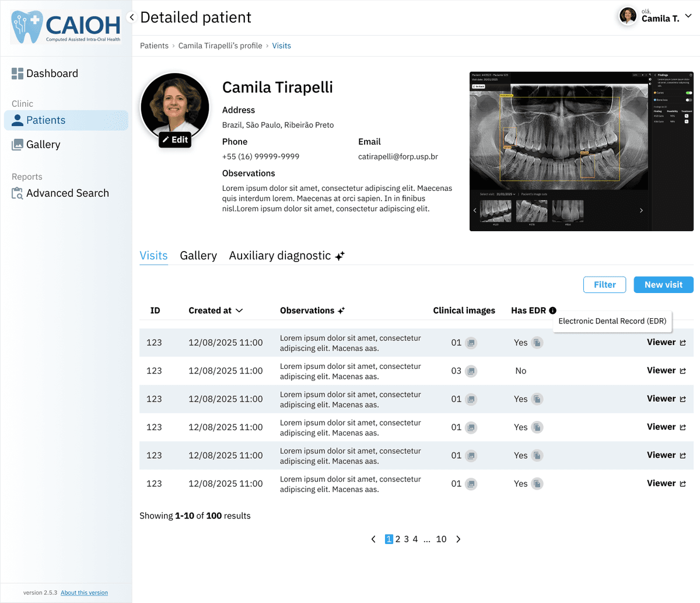Enable the Bone loss toggle
Viewport: 700px width, 603px height.
pyautogui.click(x=689, y=100)
